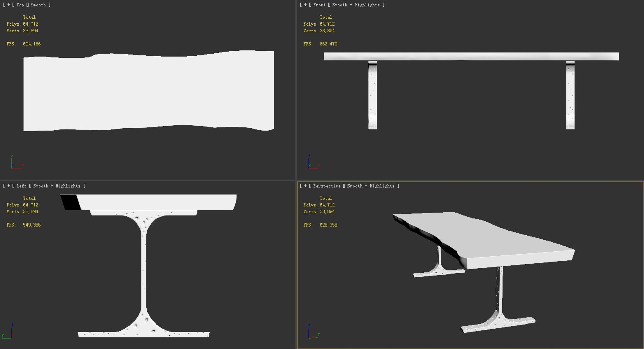Click the axis gizmo in Front viewport
Viewport: 644px width, 349px height.
tap(314, 161)
